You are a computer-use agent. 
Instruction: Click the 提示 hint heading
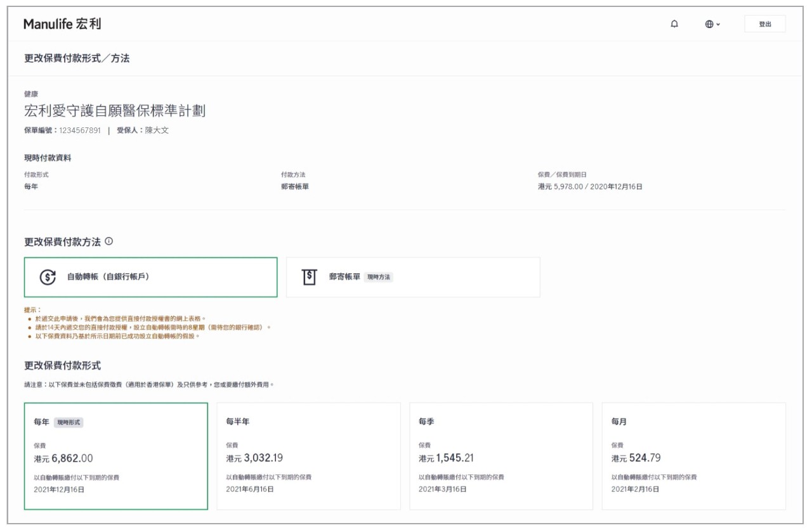click(32, 310)
